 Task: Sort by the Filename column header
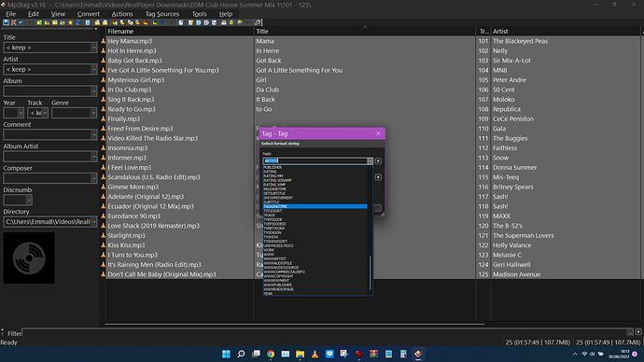pos(180,31)
